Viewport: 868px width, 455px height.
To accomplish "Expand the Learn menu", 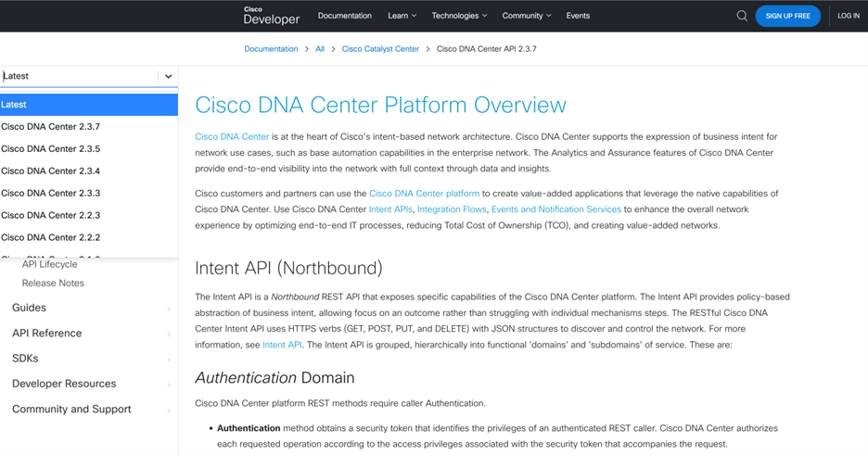I will (402, 16).
